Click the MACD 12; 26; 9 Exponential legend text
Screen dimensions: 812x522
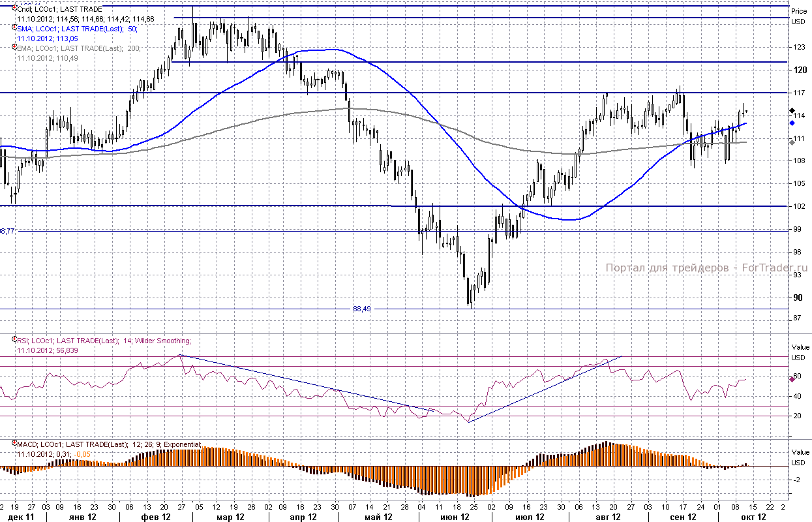pyautogui.click(x=110, y=444)
